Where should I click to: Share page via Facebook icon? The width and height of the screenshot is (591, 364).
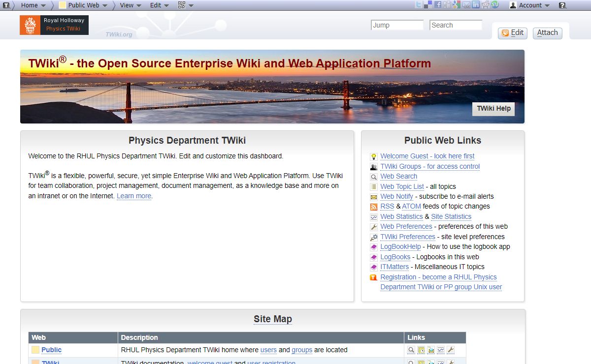(437, 5)
